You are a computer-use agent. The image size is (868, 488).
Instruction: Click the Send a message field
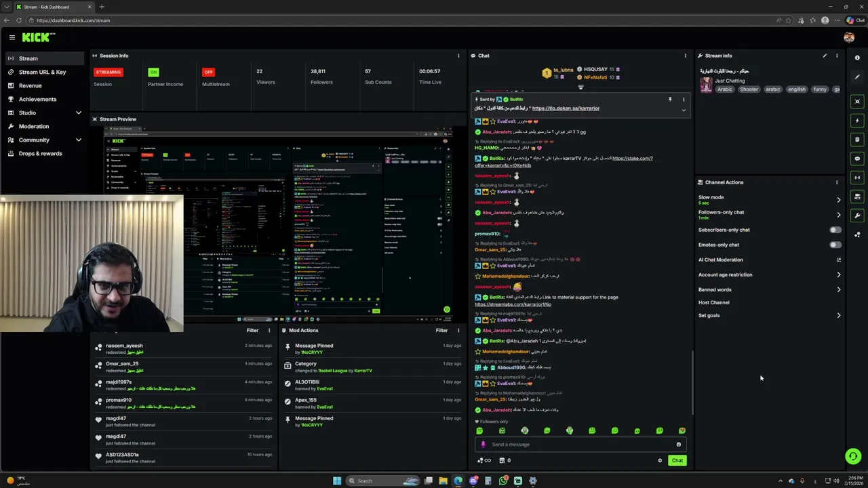tap(580, 445)
